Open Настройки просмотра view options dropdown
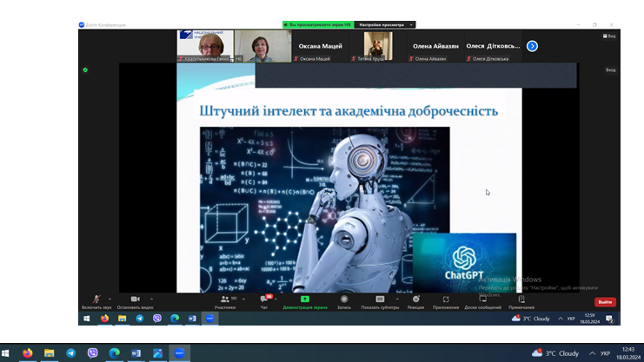 click(387, 24)
